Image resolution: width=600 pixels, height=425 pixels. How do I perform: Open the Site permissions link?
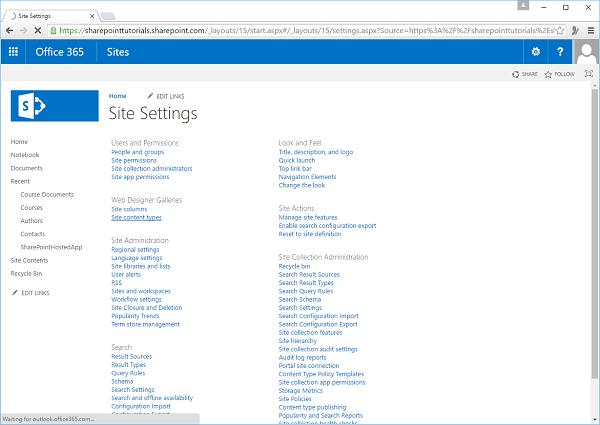pyautogui.click(x=134, y=160)
